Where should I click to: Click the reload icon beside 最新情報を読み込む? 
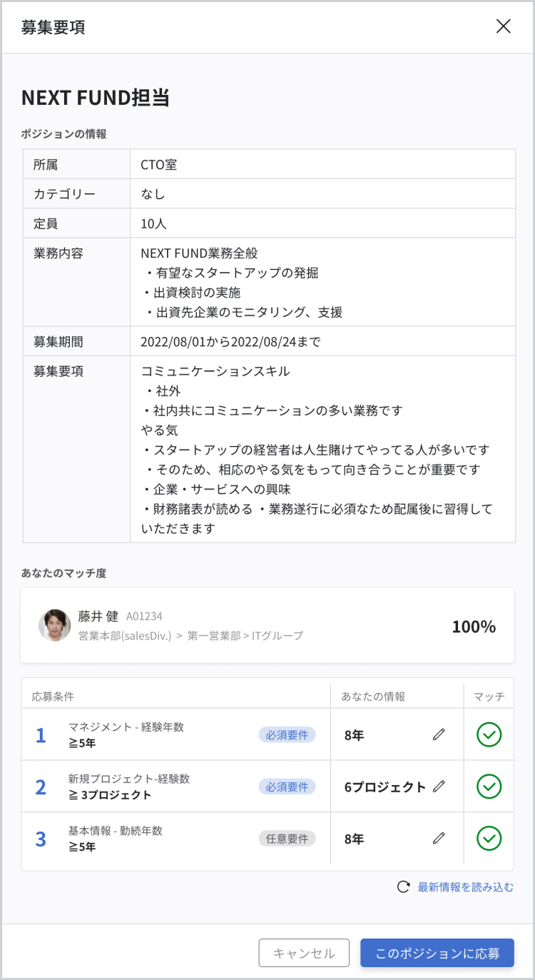tap(403, 887)
